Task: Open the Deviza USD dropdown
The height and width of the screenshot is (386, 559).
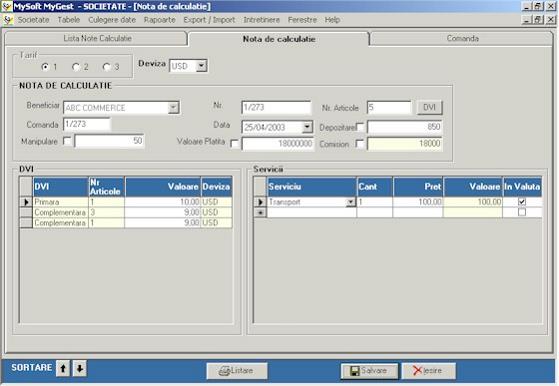Action: click(x=201, y=66)
